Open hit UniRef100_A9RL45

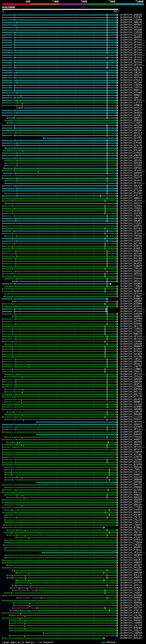(x=131, y=22)
